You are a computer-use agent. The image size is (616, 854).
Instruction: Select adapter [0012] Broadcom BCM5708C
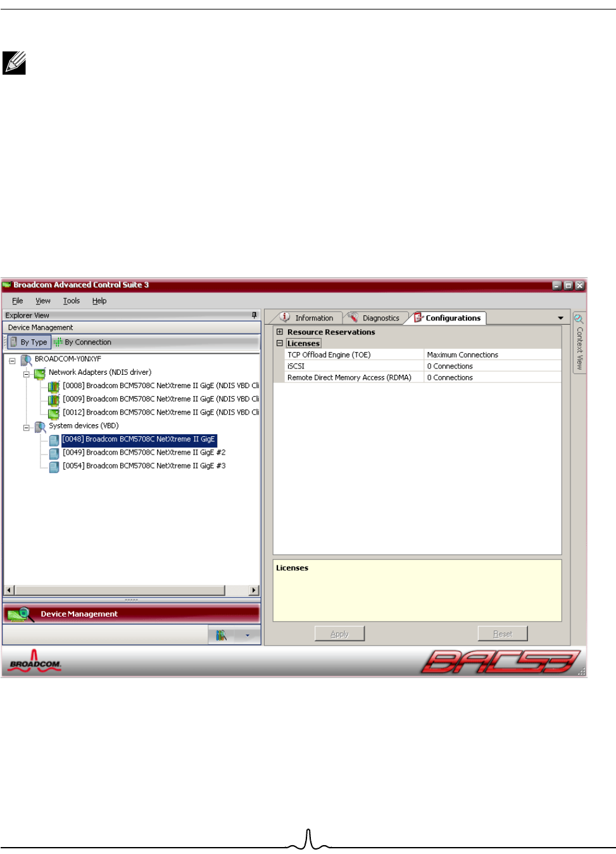pos(161,412)
